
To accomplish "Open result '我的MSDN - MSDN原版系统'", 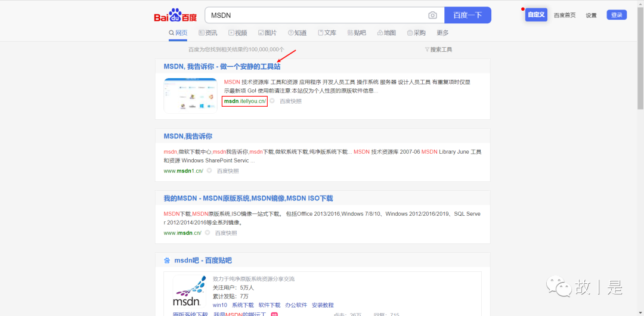I will click(x=248, y=199).
